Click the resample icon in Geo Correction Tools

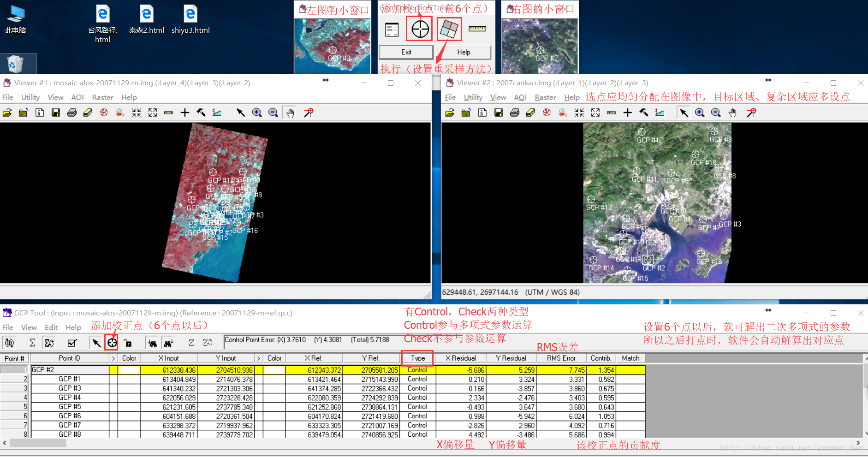point(449,30)
